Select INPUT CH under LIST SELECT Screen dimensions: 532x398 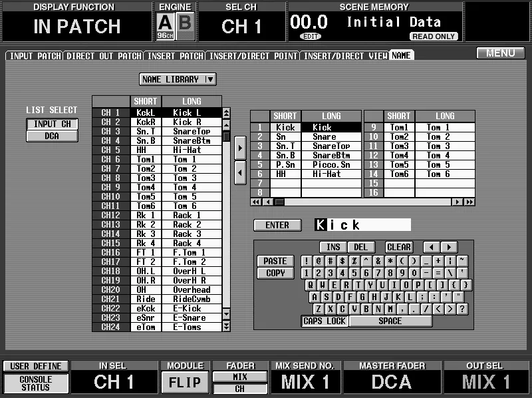click(x=53, y=124)
